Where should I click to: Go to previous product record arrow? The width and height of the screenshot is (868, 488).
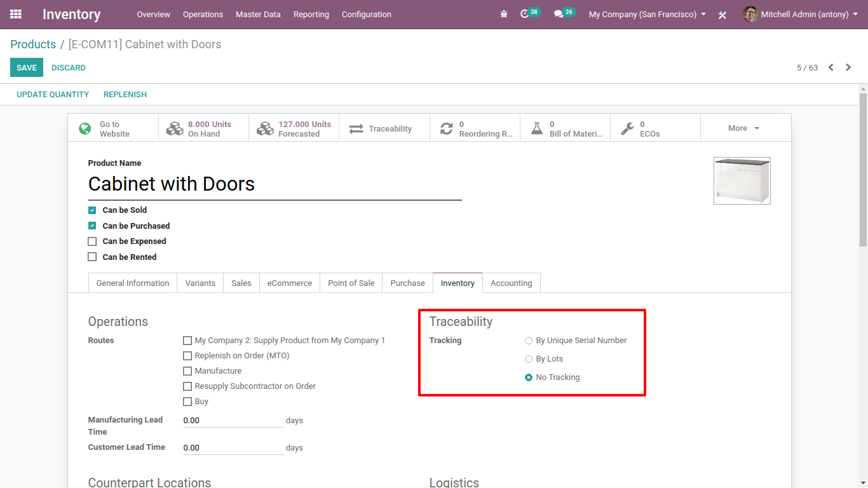pos(831,67)
